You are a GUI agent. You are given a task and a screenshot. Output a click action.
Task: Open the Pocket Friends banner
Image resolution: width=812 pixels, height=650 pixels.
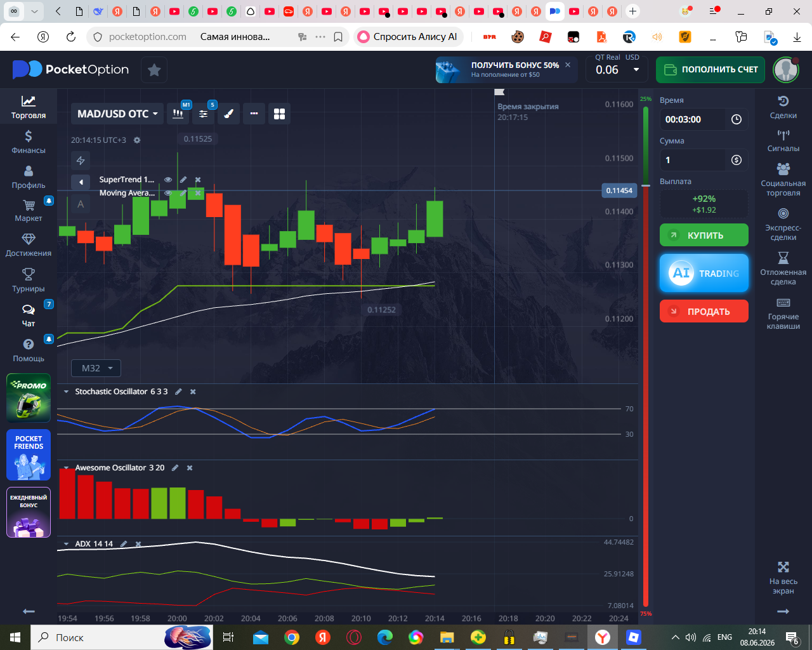click(29, 454)
